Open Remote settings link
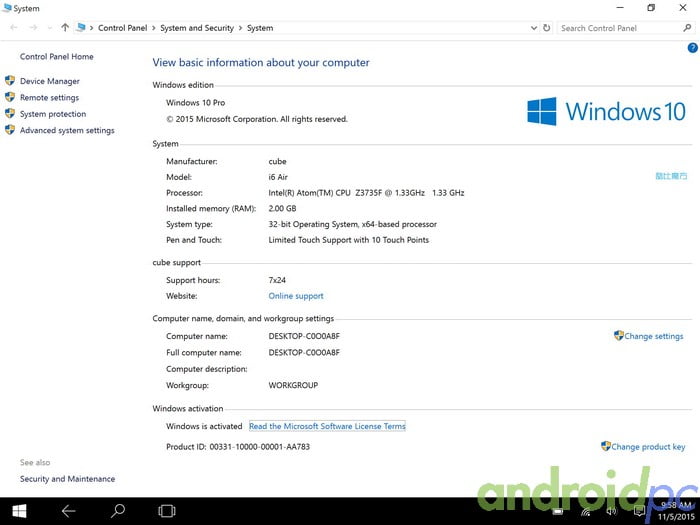Viewport: 700px width, 525px height. pyautogui.click(x=49, y=98)
